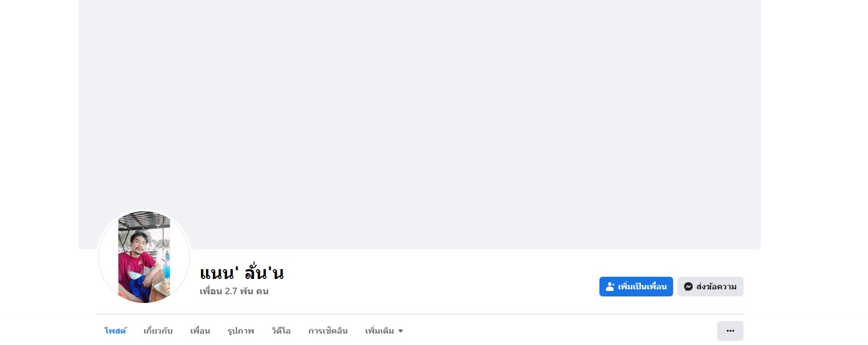The height and width of the screenshot is (345, 868).
Task: Open the three-dots profile options button
Action: tap(730, 331)
